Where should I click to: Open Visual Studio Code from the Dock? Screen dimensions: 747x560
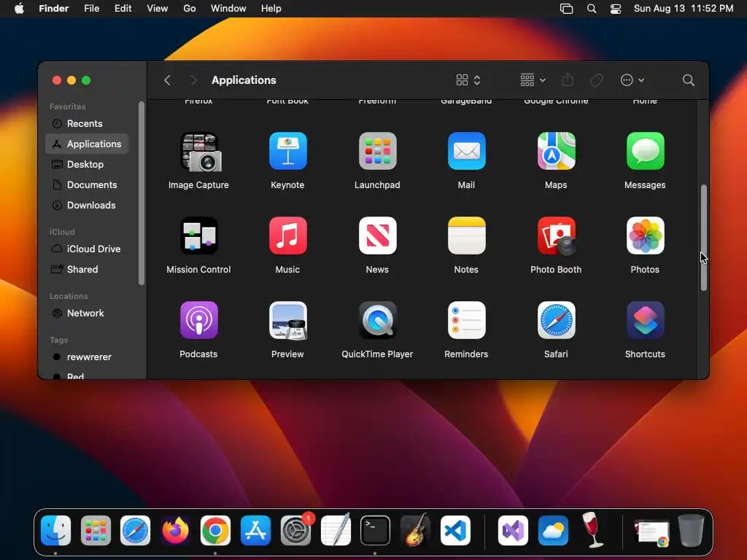pos(455,530)
